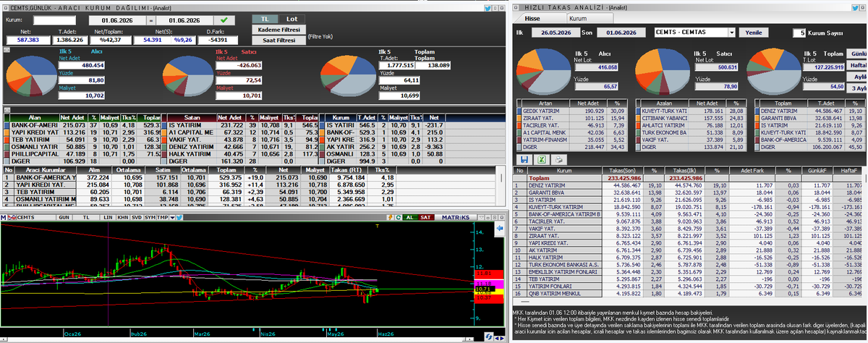Click the Alıcı pie chart in the Aracı Kurum window

point(31,75)
